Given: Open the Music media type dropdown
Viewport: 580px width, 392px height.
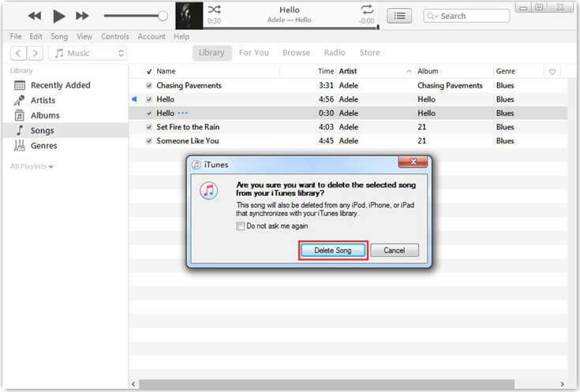Looking at the screenshot, I should (x=88, y=53).
